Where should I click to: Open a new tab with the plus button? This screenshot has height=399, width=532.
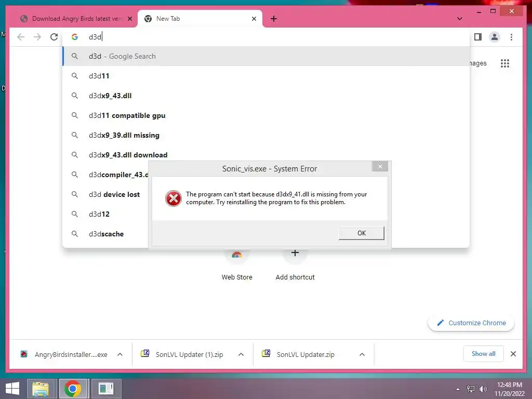point(273,19)
